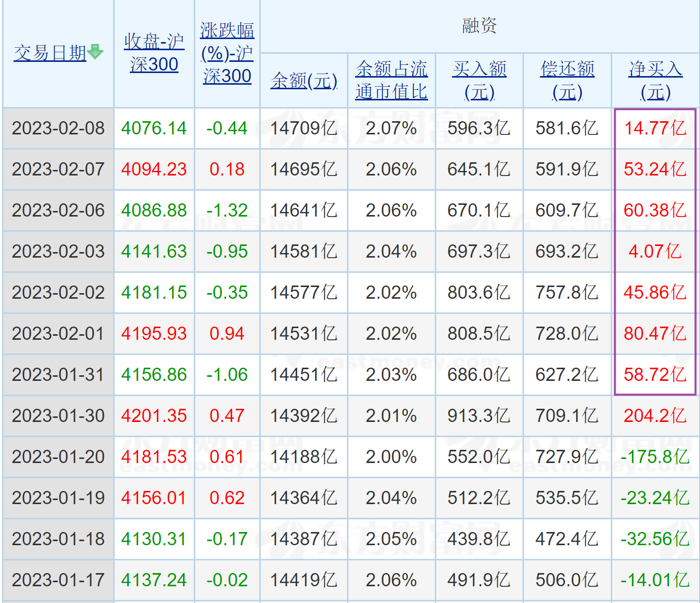Select the date cell 2023-01-30
Image resolution: width=700 pixels, height=603 pixels.
coord(58,416)
